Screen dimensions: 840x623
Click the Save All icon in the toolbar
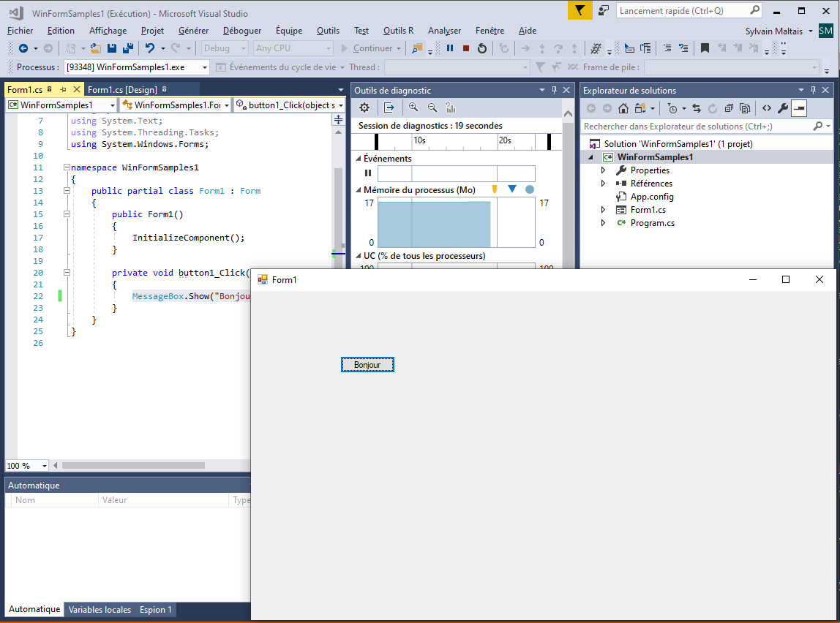[x=127, y=50]
